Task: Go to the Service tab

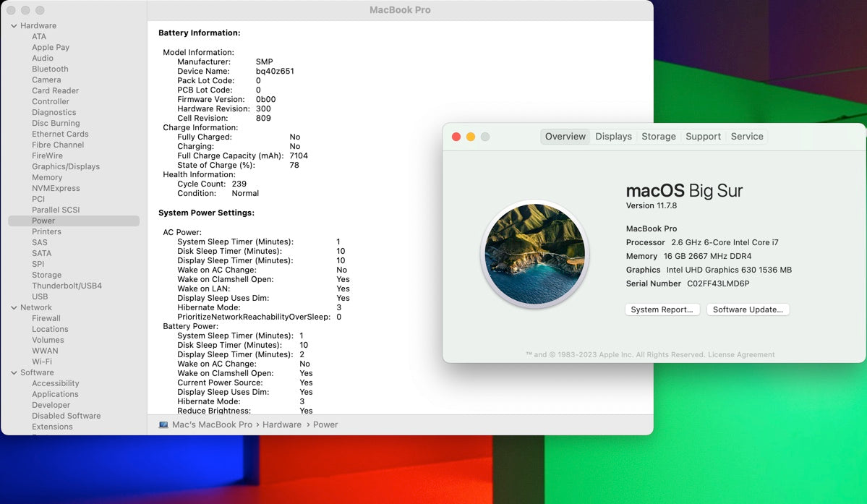Action: (x=747, y=137)
